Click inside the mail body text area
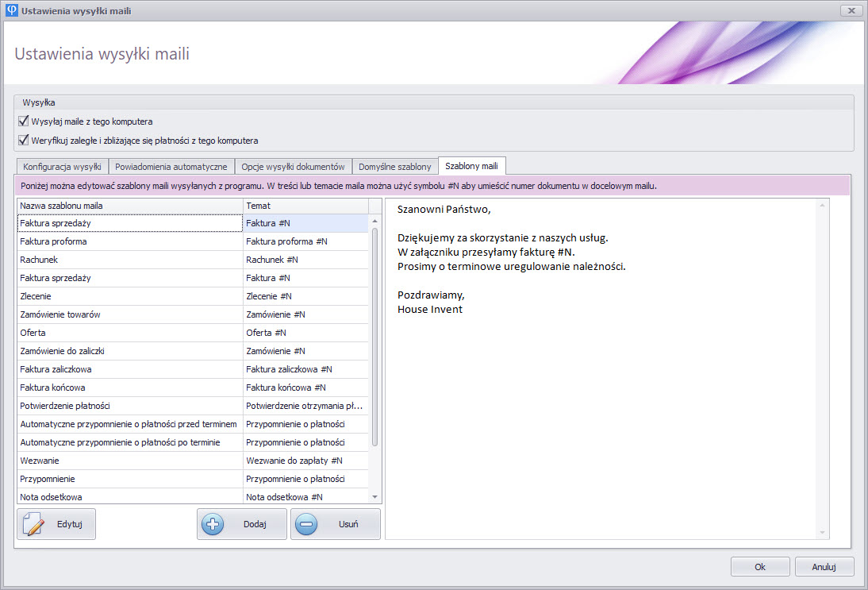 (603, 397)
